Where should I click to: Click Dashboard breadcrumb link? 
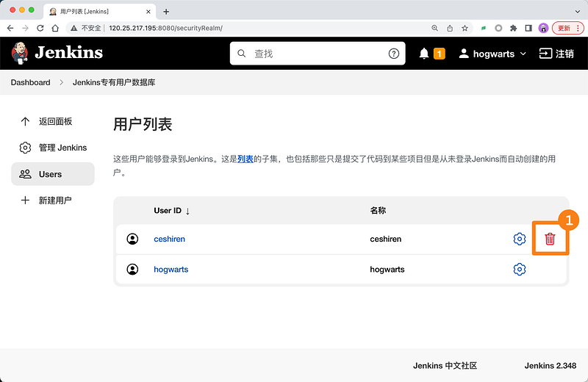coord(30,82)
